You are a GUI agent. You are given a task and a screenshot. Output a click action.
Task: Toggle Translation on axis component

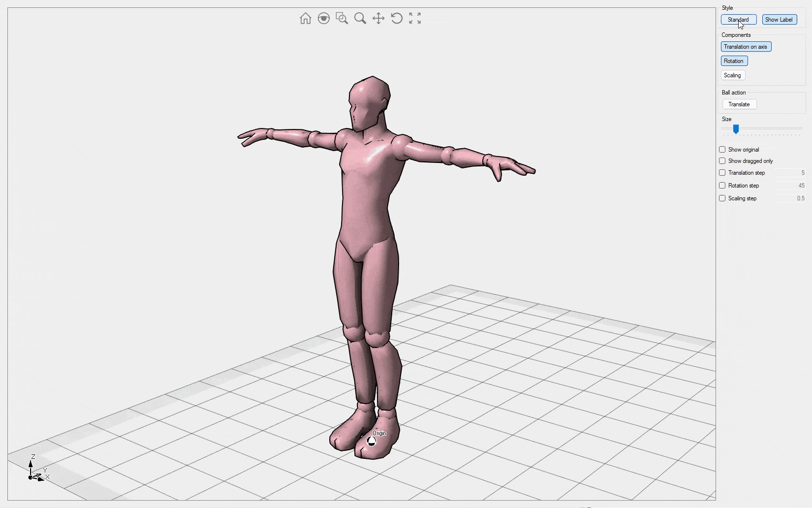click(746, 47)
